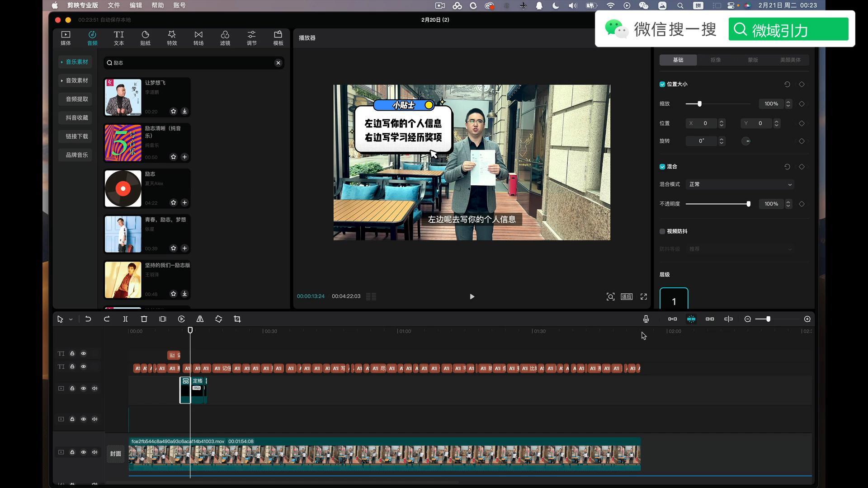Expand the 音效素材 category
The image size is (868, 488).
coord(75,80)
